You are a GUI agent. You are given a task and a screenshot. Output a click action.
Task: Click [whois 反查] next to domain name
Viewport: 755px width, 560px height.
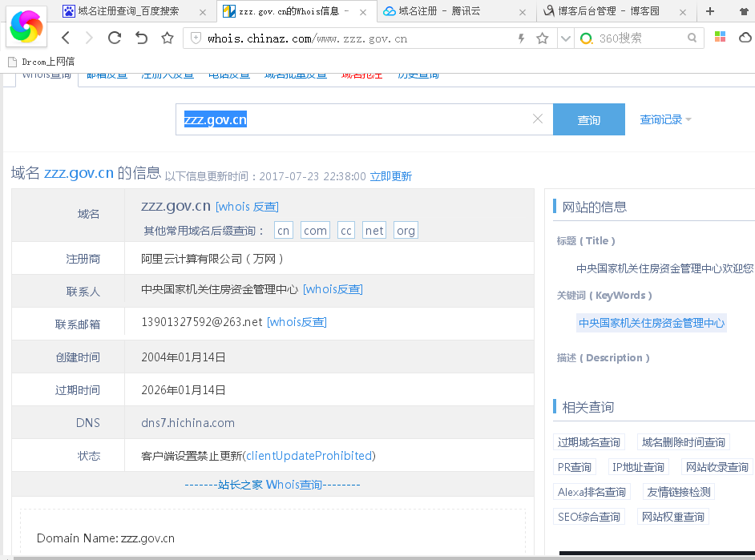pos(247,207)
